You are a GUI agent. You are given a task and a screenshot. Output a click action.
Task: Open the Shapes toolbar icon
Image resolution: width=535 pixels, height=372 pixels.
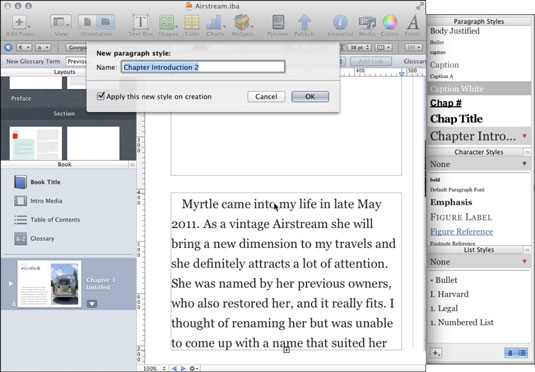(x=167, y=22)
